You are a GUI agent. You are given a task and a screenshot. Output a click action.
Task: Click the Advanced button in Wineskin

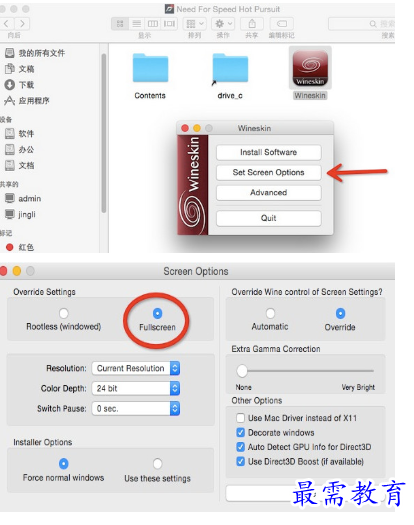coord(269,193)
